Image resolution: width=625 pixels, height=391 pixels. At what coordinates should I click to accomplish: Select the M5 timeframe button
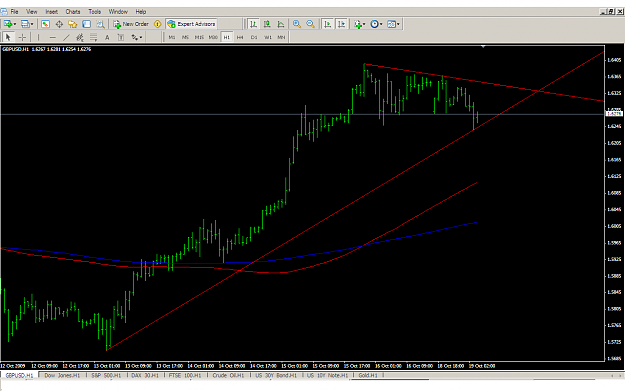(185, 37)
